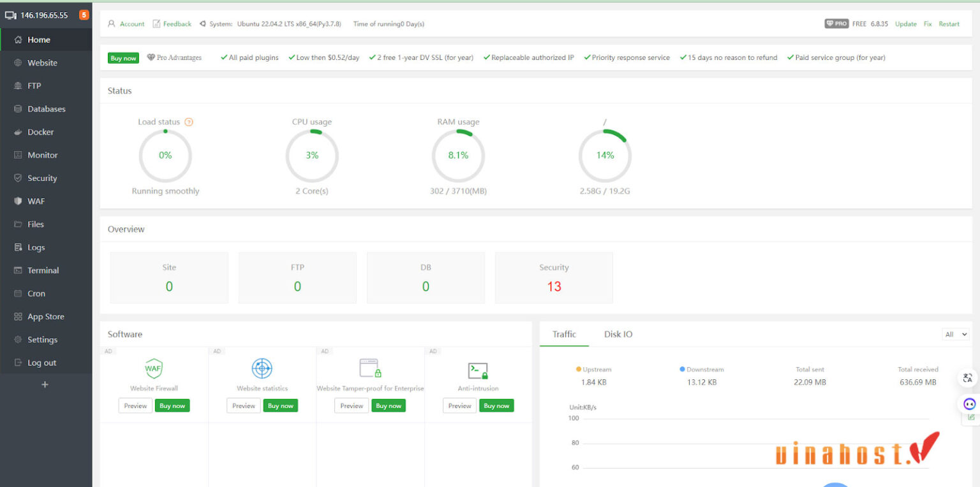
Task: Go to App Store in sidebar
Action: 45,317
